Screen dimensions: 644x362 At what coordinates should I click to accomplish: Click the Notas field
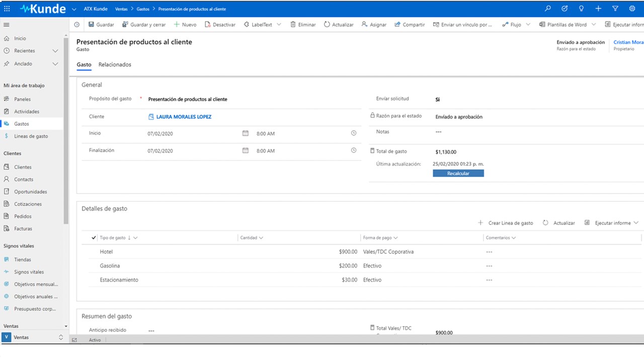[539, 132]
